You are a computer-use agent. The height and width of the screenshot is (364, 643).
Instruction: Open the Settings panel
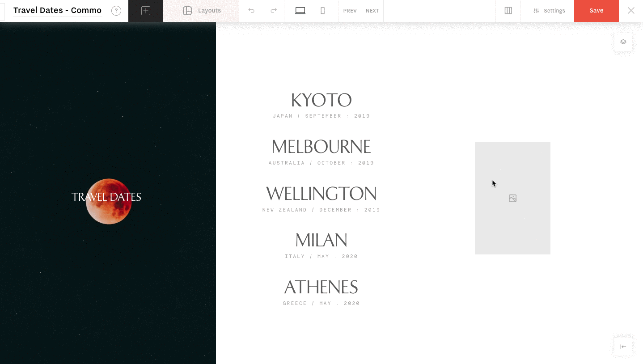pyautogui.click(x=549, y=11)
